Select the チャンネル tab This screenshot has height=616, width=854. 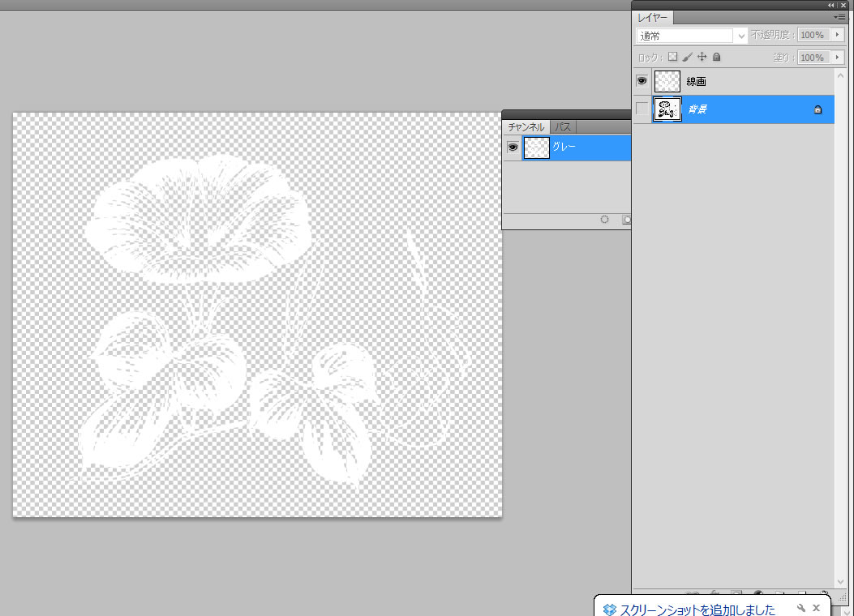pyautogui.click(x=526, y=127)
